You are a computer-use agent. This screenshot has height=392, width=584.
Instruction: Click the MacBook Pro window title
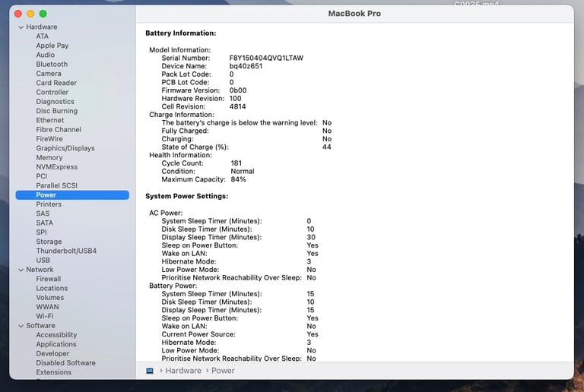354,14
